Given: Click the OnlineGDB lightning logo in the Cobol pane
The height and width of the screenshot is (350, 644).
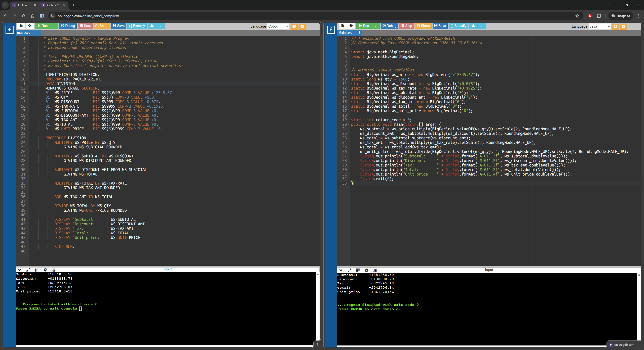Looking at the screenshot, I should click(x=10, y=30).
